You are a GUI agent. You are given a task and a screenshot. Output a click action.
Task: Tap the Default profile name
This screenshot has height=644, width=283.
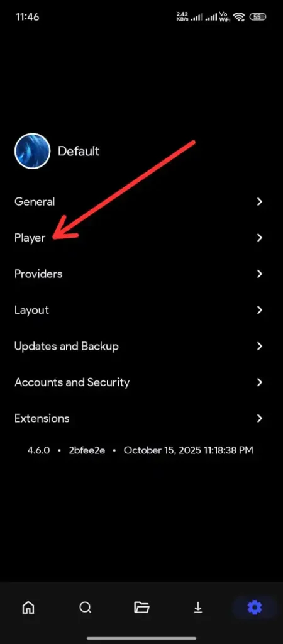pos(79,151)
